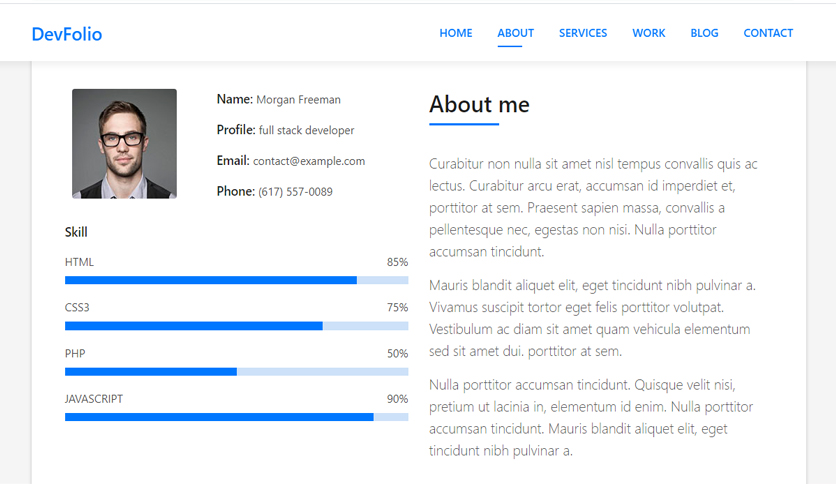Click the DevFolio logo
This screenshot has width=836, height=484.
(67, 34)
